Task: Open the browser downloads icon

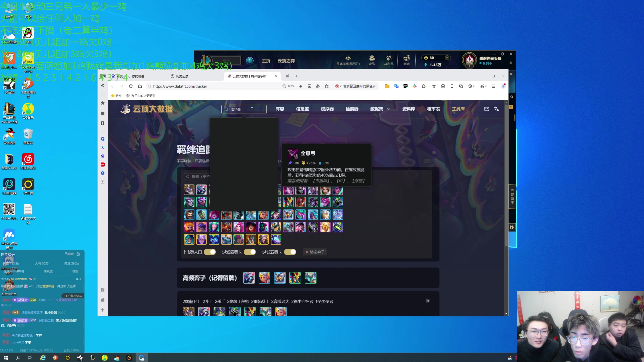Action: click(x=443, y=86)
